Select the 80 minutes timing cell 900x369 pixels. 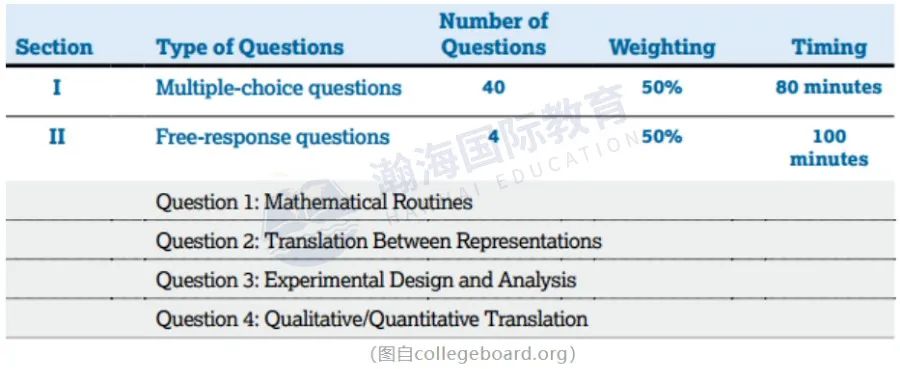point(829,87)
